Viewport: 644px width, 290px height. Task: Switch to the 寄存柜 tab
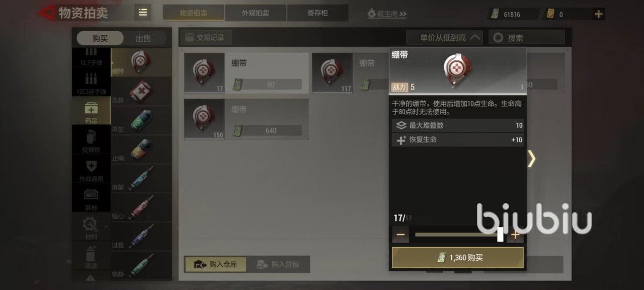[x=317, y=13]
